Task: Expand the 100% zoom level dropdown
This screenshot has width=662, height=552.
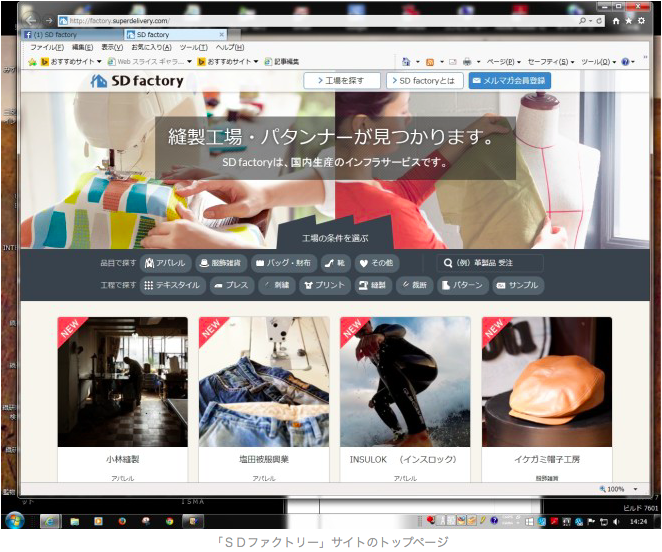Action: pyautogui.click(x=631, y=488)
